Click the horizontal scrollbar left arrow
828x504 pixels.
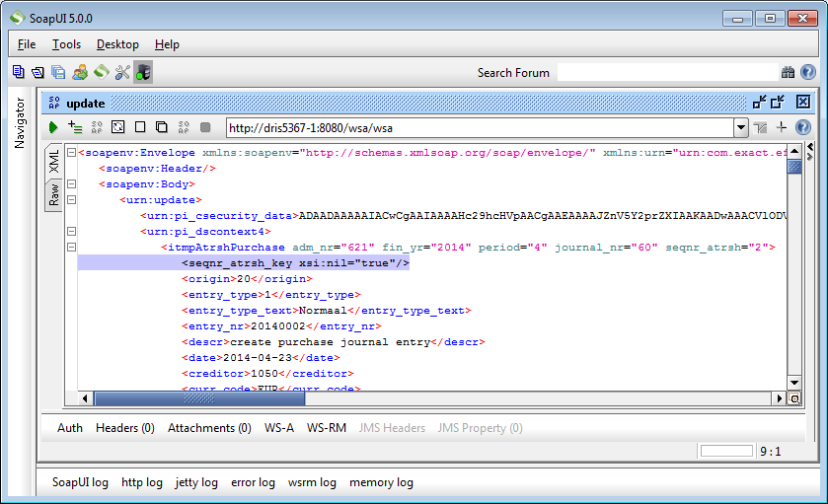(85, 398)
